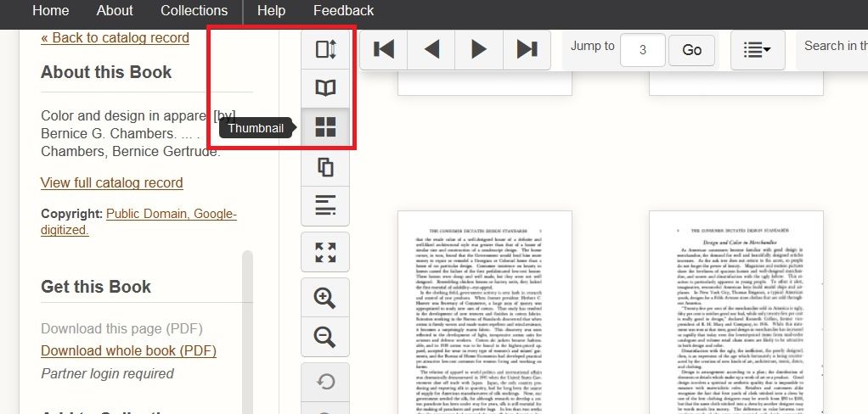This screenshot has width=868, height=414.
Task: Open the Help menu item
Action: 271,10
